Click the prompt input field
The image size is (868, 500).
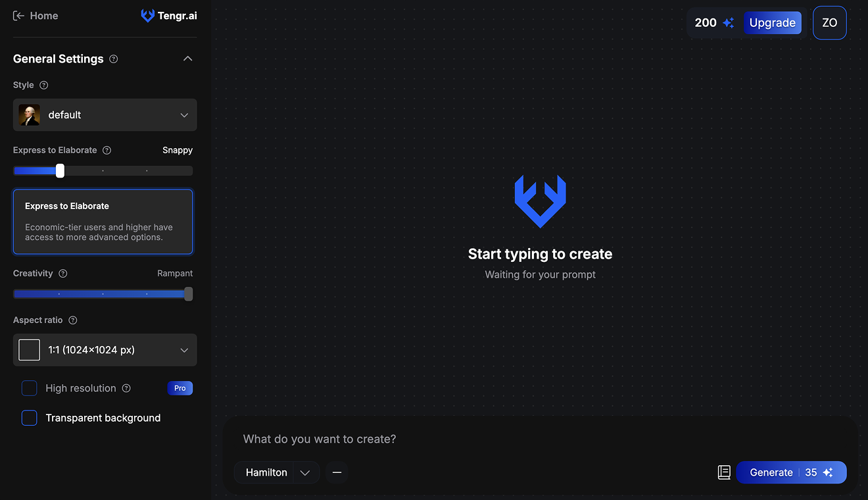[x=460, y=439]
